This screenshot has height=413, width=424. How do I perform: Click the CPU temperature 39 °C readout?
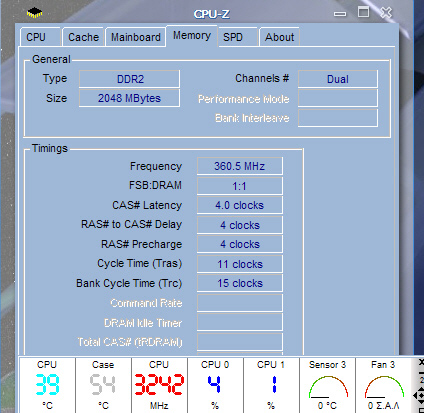47,385
